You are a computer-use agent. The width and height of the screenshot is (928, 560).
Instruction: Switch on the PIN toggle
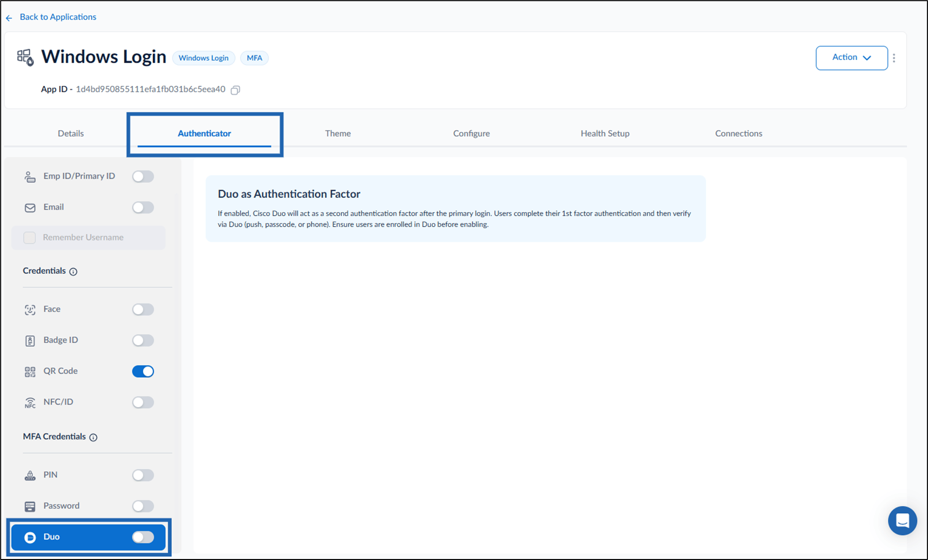point(143,475)
